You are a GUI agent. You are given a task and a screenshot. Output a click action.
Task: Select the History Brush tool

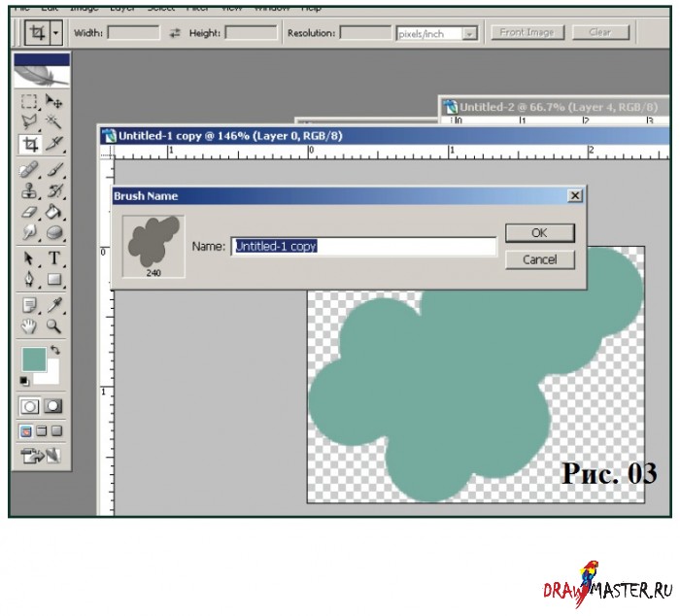[x=54, y=190]
